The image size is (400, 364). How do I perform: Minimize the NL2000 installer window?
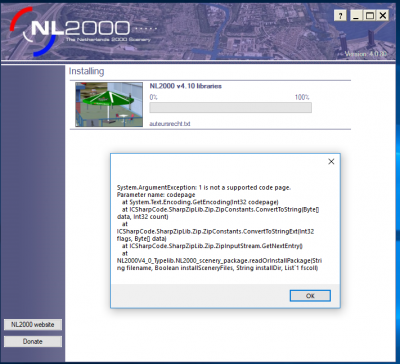tap(356, 15)
